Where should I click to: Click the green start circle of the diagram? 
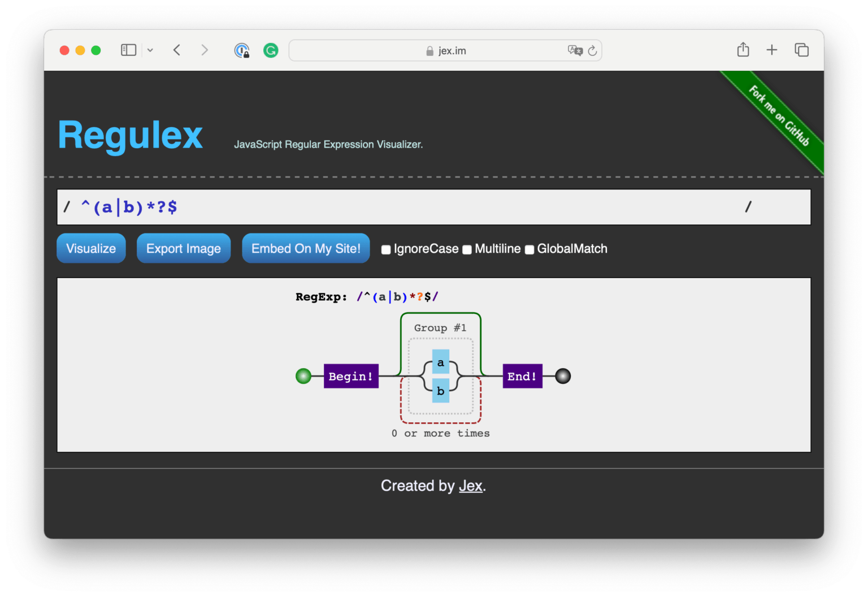303,376
